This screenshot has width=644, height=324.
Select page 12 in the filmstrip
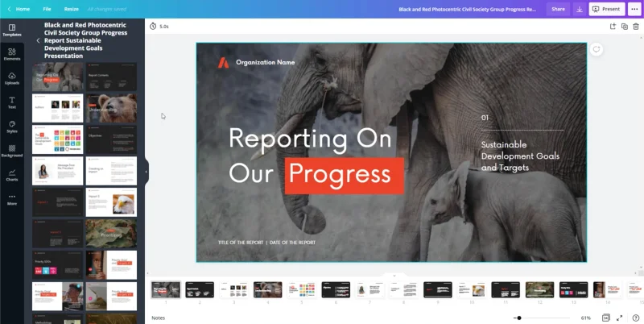(539, 290)
